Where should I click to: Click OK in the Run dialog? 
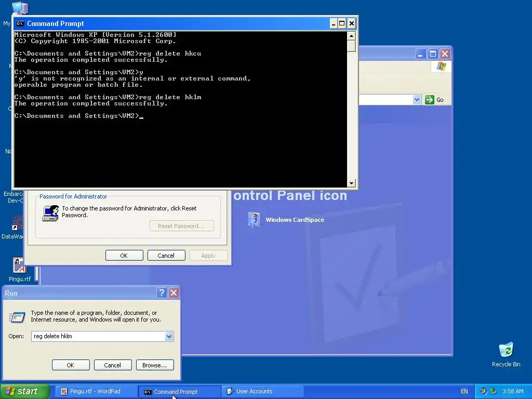coord(71,365)
